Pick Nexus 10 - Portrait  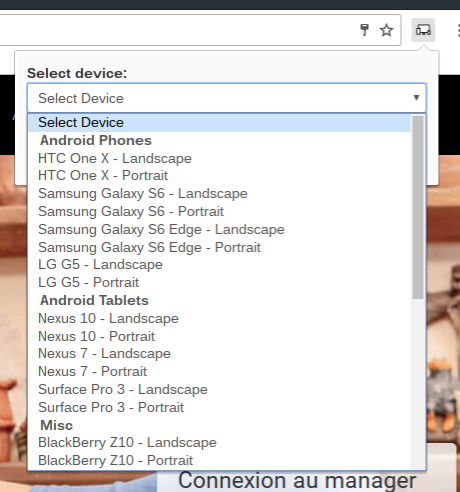[219, 337]
